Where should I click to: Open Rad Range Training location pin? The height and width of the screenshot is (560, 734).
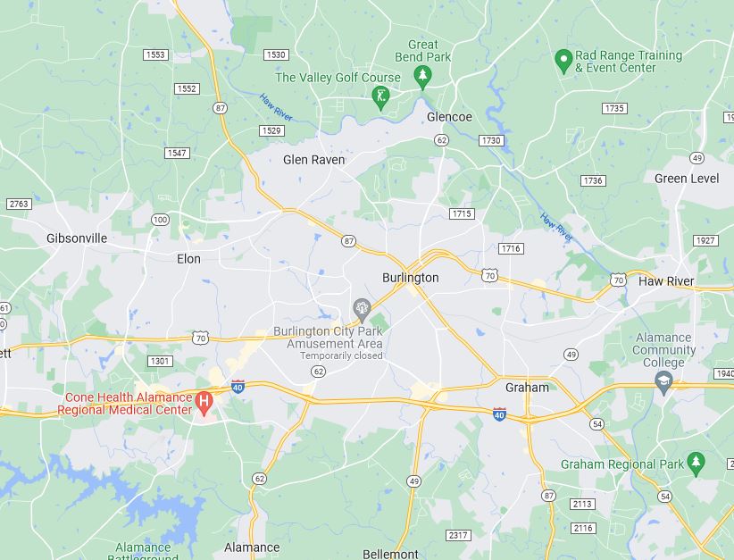click(x=563, y=62)
